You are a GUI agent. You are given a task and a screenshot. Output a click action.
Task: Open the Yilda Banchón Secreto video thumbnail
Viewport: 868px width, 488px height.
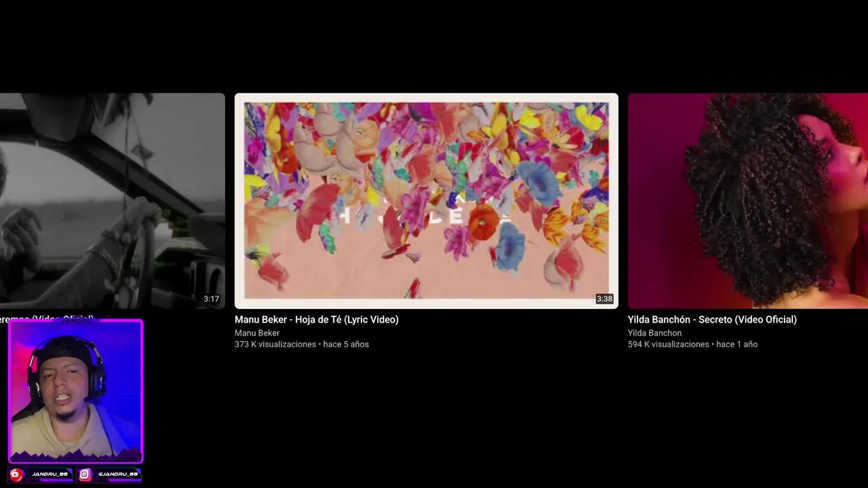pos(748,201)
